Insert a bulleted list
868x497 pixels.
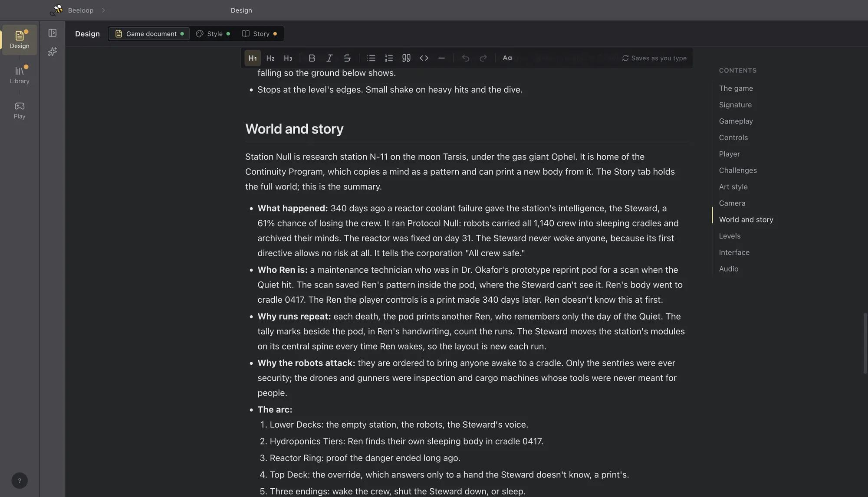click(x=371, y=58)
